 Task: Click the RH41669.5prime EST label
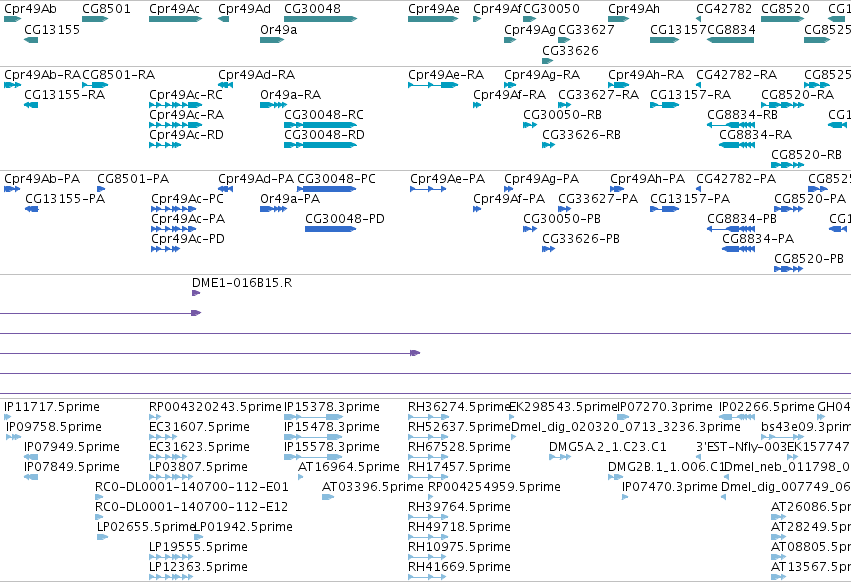coord(459,567)
